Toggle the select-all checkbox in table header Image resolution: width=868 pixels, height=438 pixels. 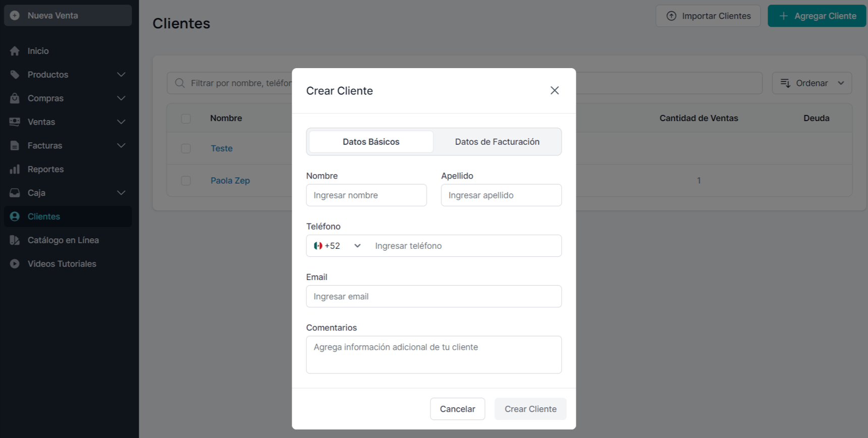coord(186,119)
